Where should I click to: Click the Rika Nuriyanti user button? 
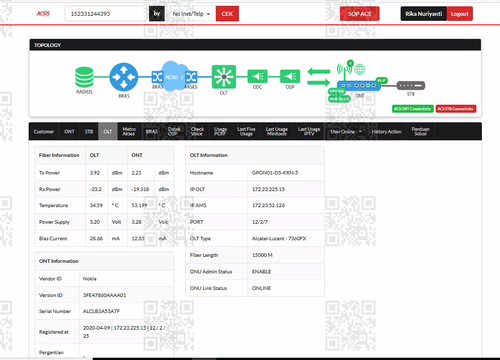(424, 14)
